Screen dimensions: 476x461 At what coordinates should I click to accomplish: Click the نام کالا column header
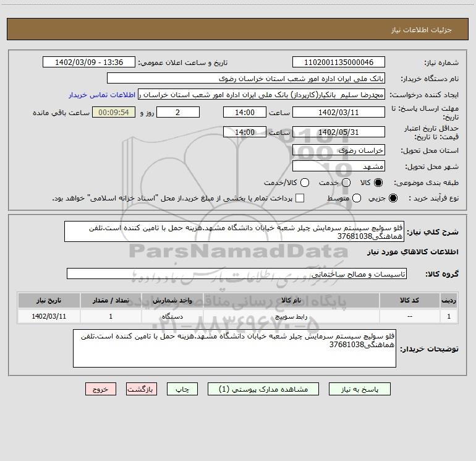[x=291, y=301]
